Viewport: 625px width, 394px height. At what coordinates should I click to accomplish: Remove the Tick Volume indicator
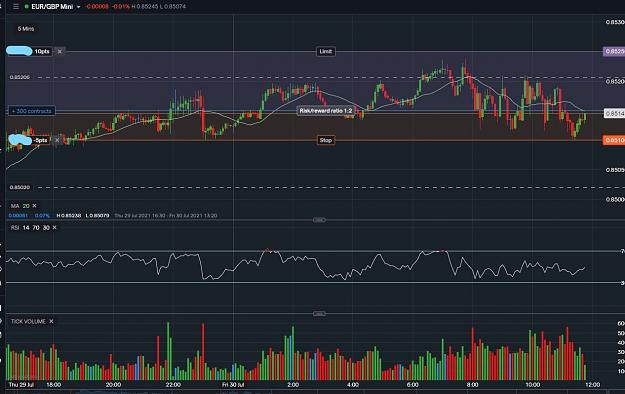51,321
